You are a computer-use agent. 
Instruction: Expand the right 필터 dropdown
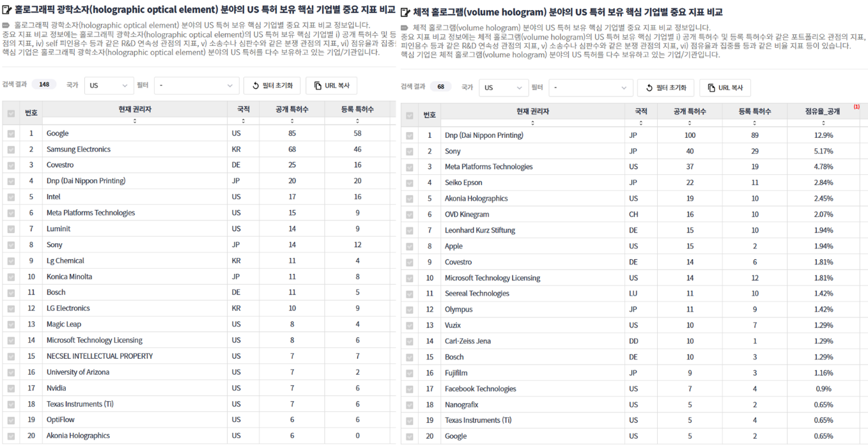point(591,87)
